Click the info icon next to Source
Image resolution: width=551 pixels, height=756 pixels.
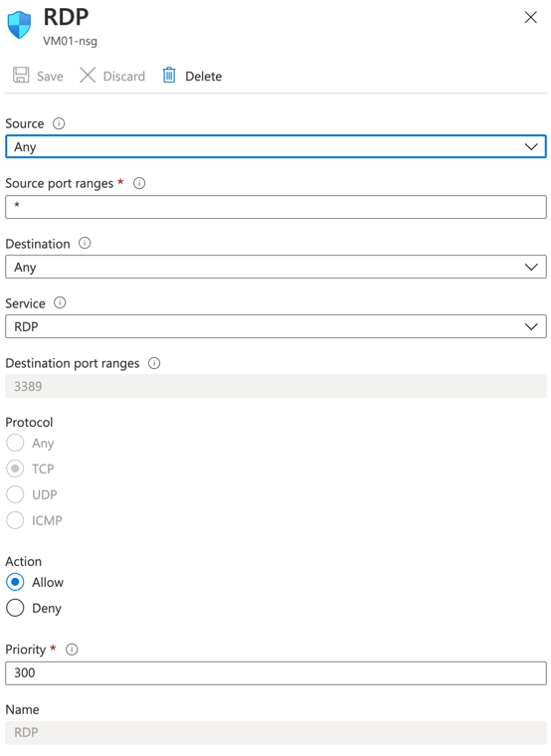point(59,124)
